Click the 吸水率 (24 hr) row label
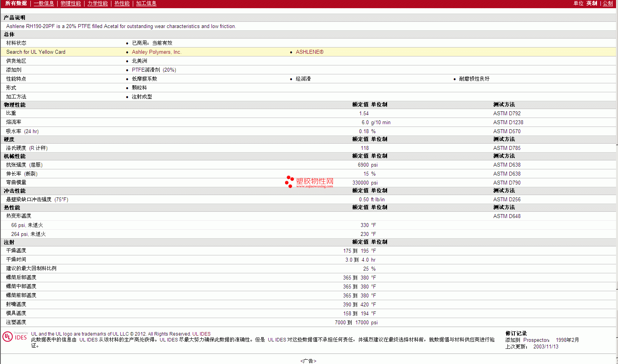This screenshot has width=618, height=364. coord(23,132)
